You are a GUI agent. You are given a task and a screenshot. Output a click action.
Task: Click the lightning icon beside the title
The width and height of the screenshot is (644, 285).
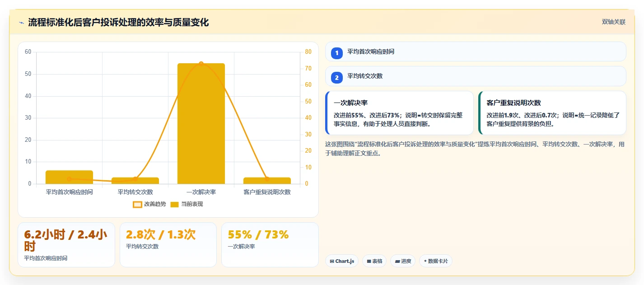coord(21,23)
